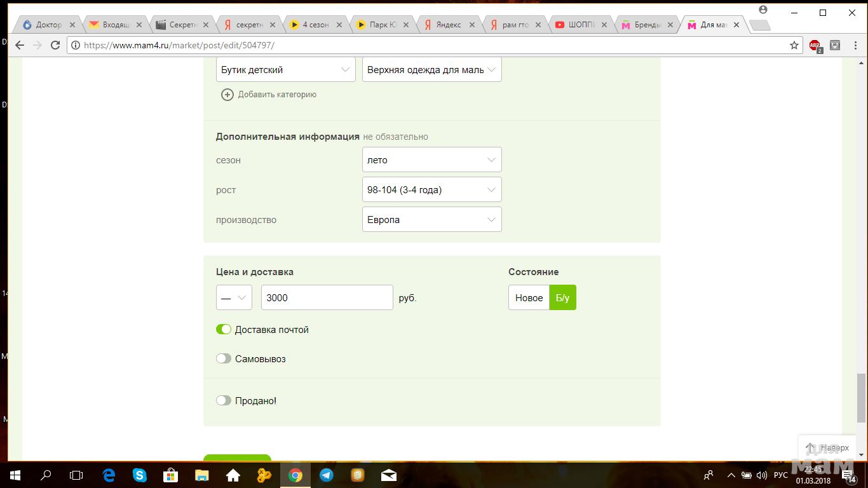
Task: Open the рост dropdown with 98-104
Action: pyautogui.click(x=431, y=190)
